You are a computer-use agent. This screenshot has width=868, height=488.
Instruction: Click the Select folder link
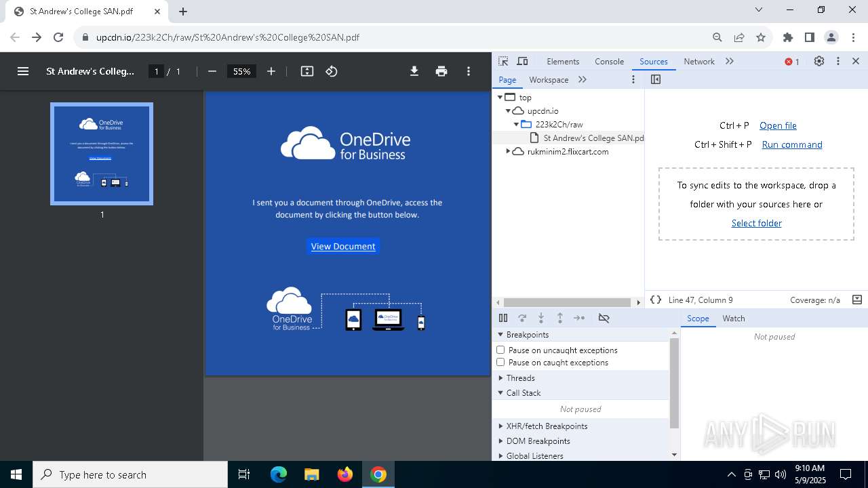[756, 223]
